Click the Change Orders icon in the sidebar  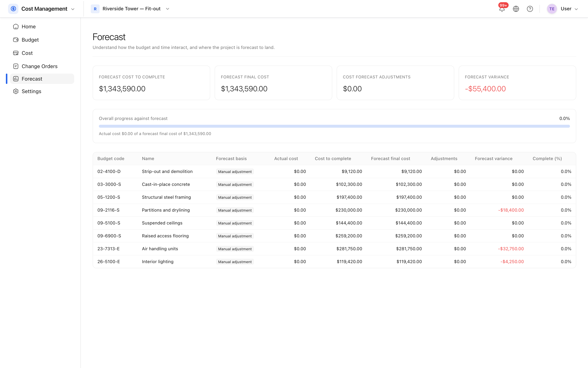(16, 66)
